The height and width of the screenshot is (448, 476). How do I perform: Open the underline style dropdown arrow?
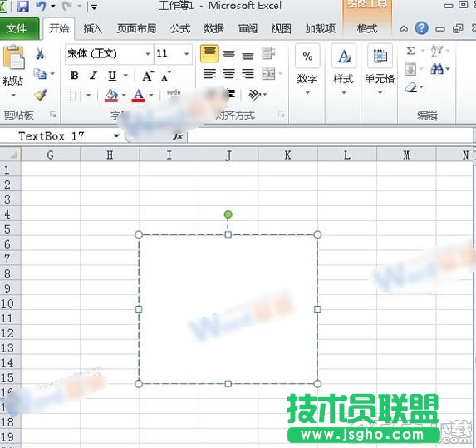125,76
